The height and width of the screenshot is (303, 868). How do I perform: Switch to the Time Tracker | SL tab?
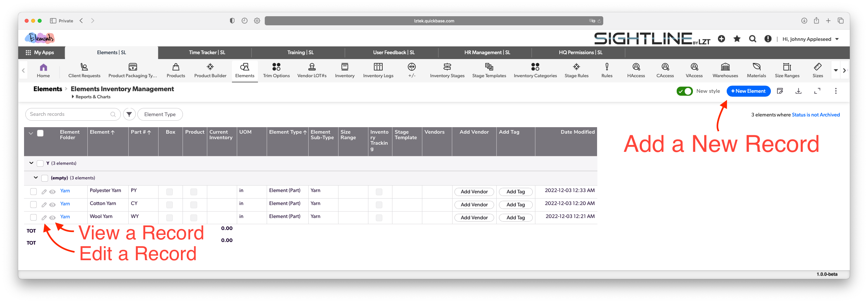[207, 53]
